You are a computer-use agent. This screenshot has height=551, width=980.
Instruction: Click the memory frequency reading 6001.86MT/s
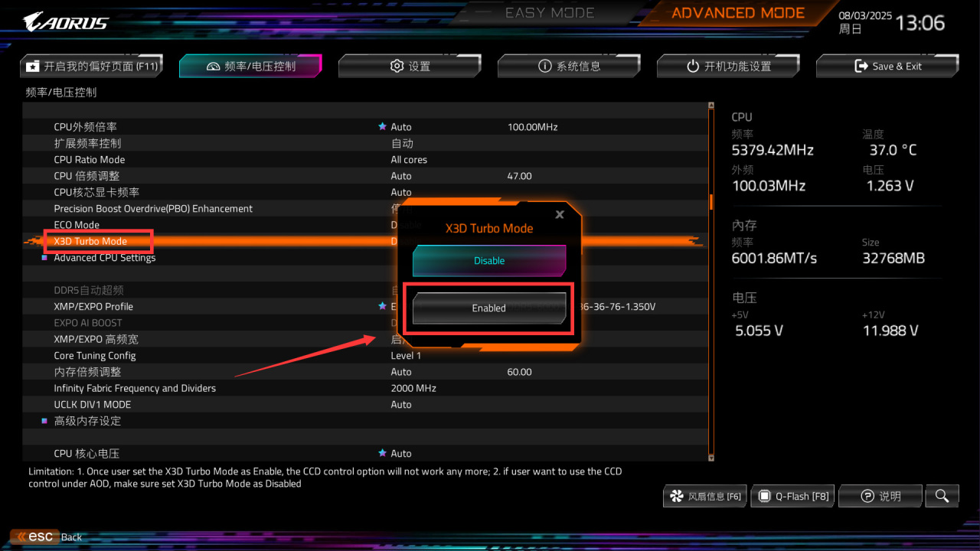pyautogui.click(x=774, y=259)
